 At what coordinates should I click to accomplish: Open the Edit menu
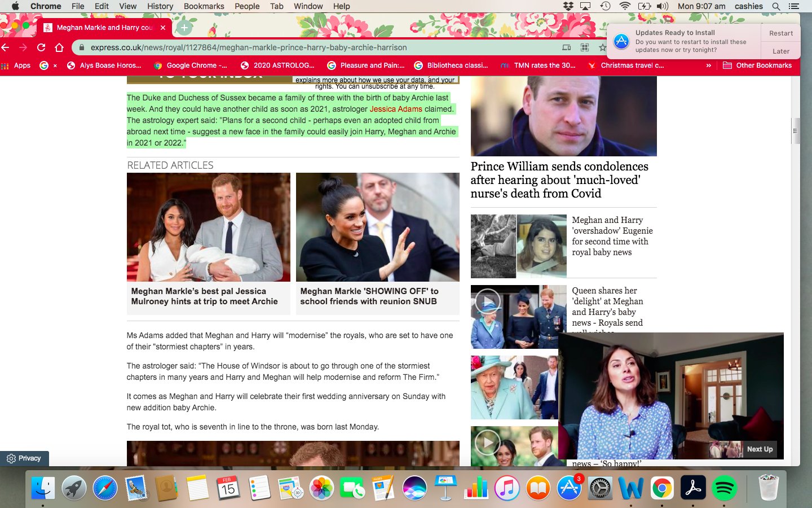coord(102,6)
